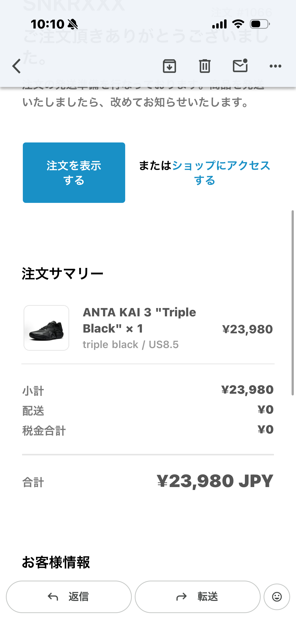Tap the back arrow to leave email
Viewport: 296px width, 644px height.
pyautogui.click(x=16, y=66)
